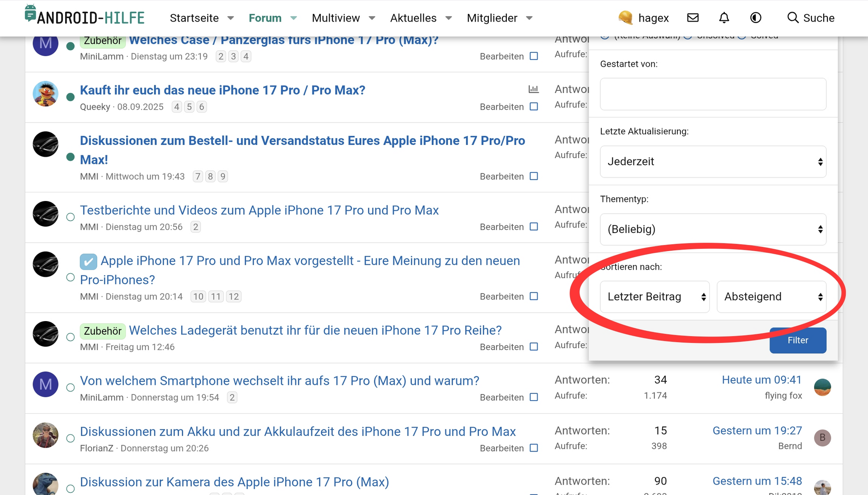
Task: Toggle dark mode contrast icon
Action: point(755,18)
